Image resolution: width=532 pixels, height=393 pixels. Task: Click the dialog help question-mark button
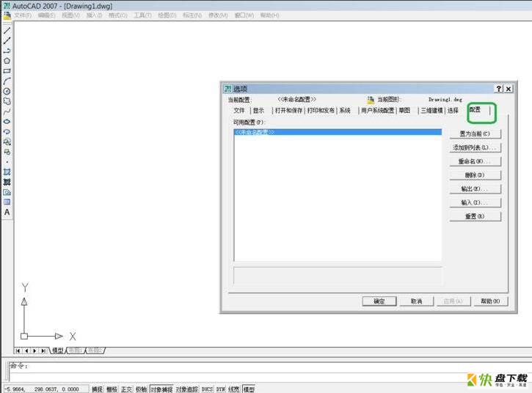click(x=498, y=89)
